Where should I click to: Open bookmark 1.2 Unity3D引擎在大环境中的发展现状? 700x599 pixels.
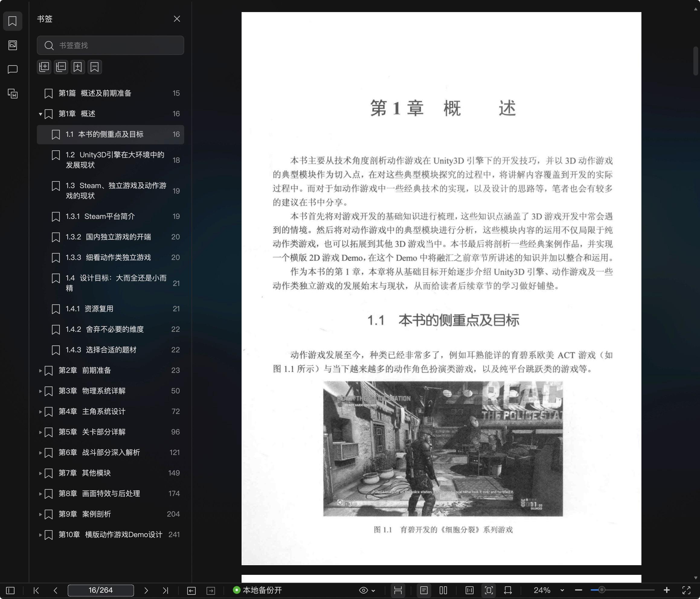(x=111, y=160)
